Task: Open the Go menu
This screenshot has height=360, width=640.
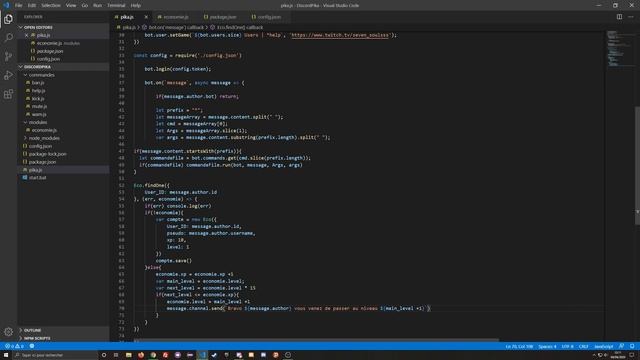Action: pyautogui.click(x=85, y=5)
